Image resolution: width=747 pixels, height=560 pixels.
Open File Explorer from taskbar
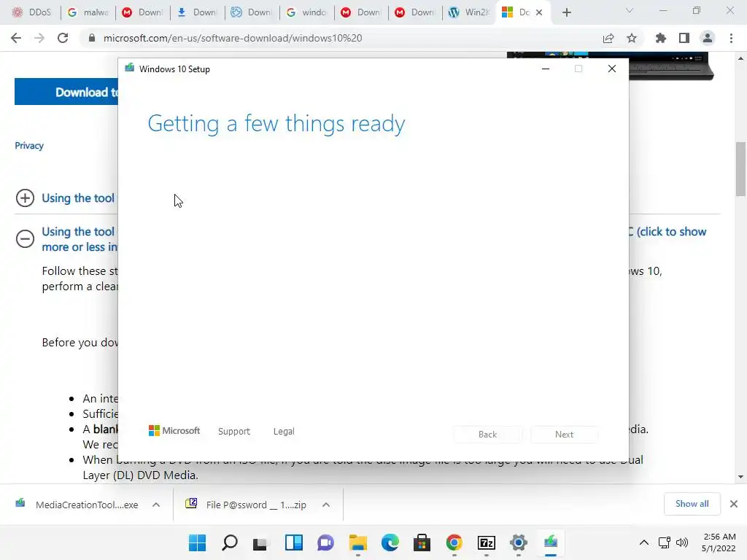pos(357,542)
